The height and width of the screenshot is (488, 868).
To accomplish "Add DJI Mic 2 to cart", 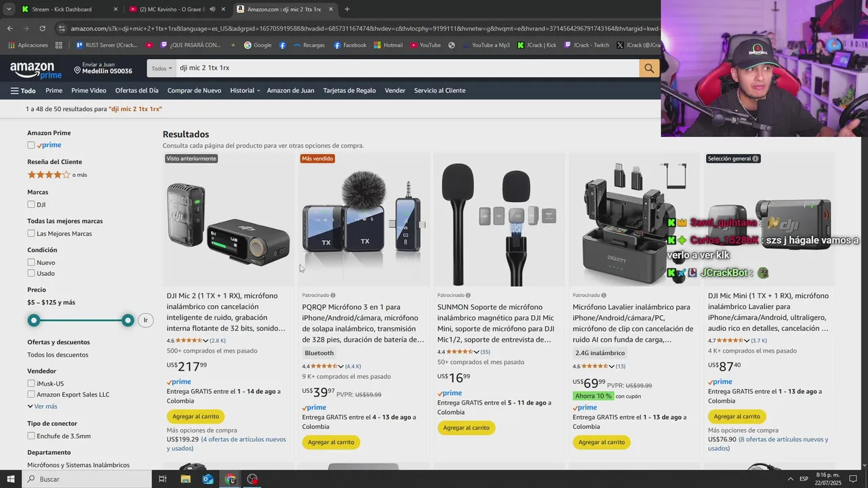I will click(195, 417).
